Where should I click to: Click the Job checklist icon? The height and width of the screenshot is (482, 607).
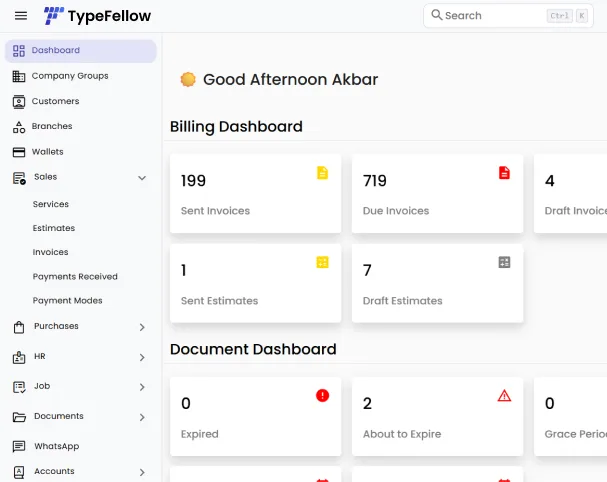click(x=19, y=387)
